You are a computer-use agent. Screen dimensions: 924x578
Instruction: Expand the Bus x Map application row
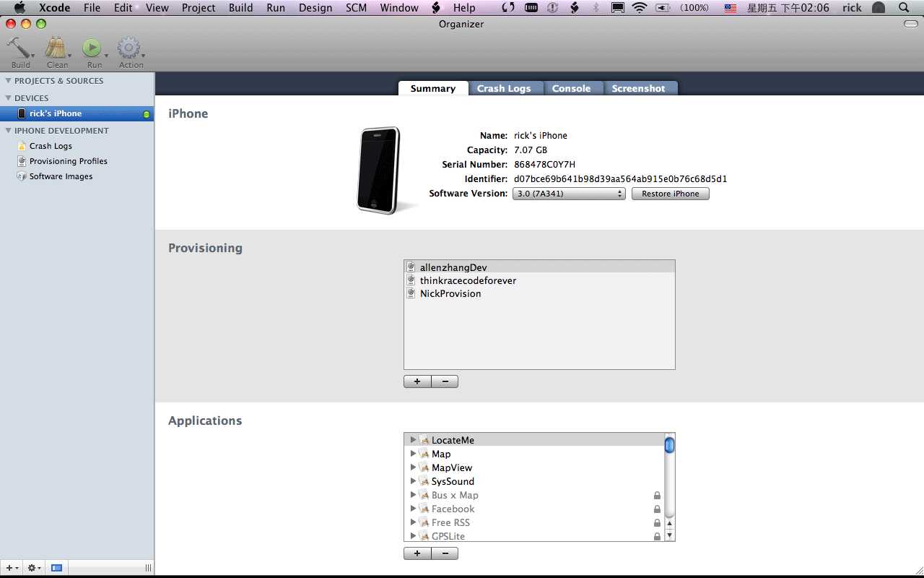413,495
